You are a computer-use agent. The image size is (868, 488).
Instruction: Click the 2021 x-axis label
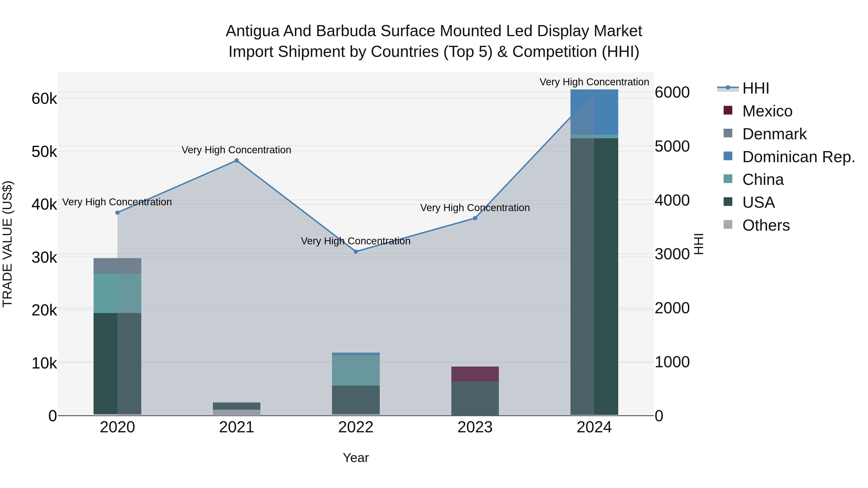point(237,427)
